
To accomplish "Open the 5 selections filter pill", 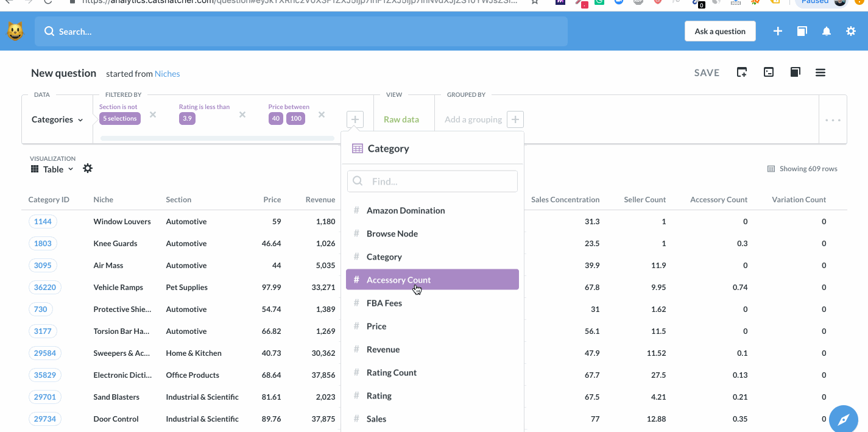I will click(120, 118).
